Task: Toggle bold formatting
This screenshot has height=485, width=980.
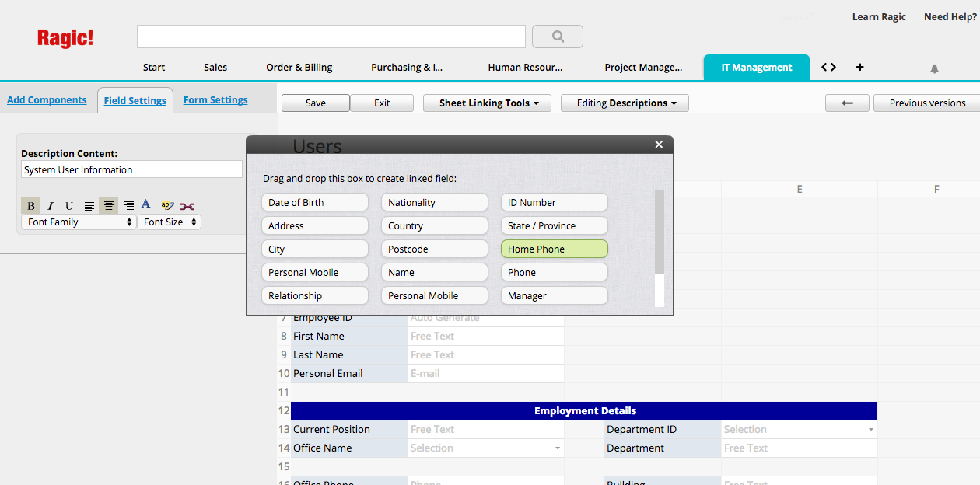Action: [31, 206]
